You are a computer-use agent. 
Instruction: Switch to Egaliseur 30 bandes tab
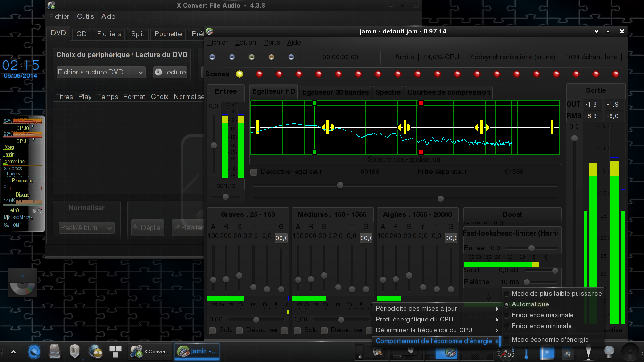coord(335,92)
